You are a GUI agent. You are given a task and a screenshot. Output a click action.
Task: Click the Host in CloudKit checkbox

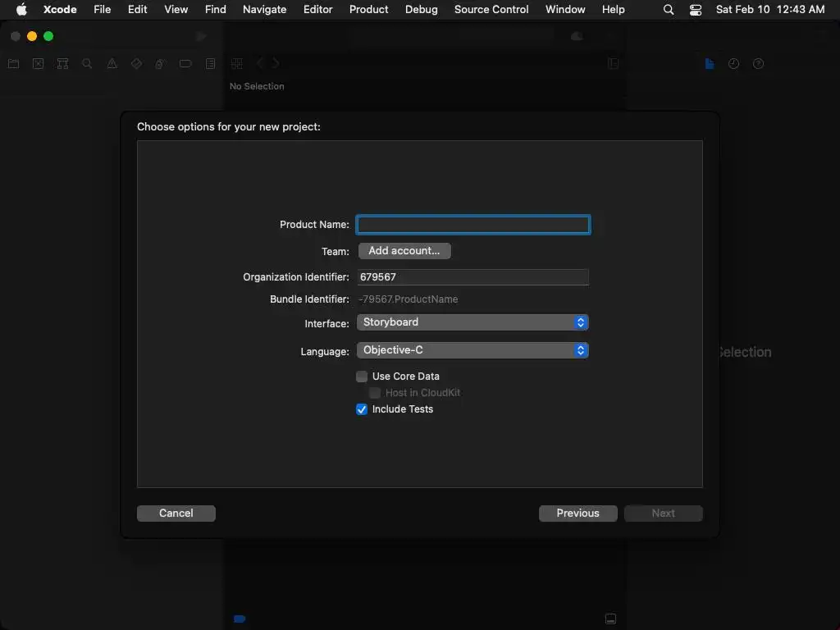375,393
